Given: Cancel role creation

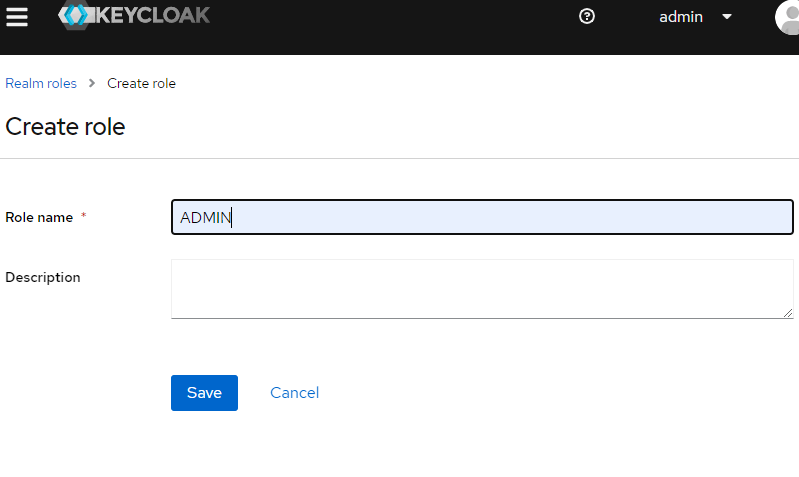Looking at the screenshot, I should pos(295,393).
